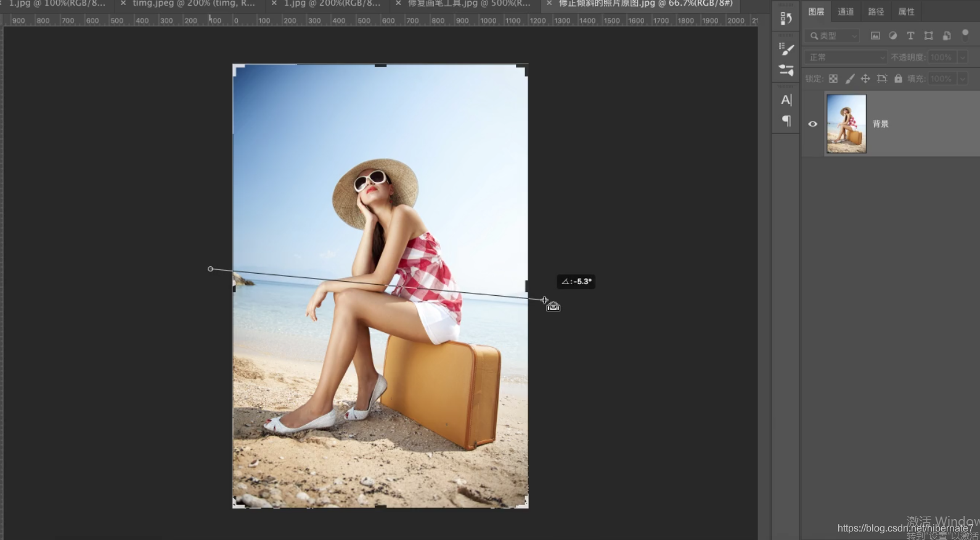Open the Brushes panel icon
This screenshot has width=980, height=540.
[786, 70]
